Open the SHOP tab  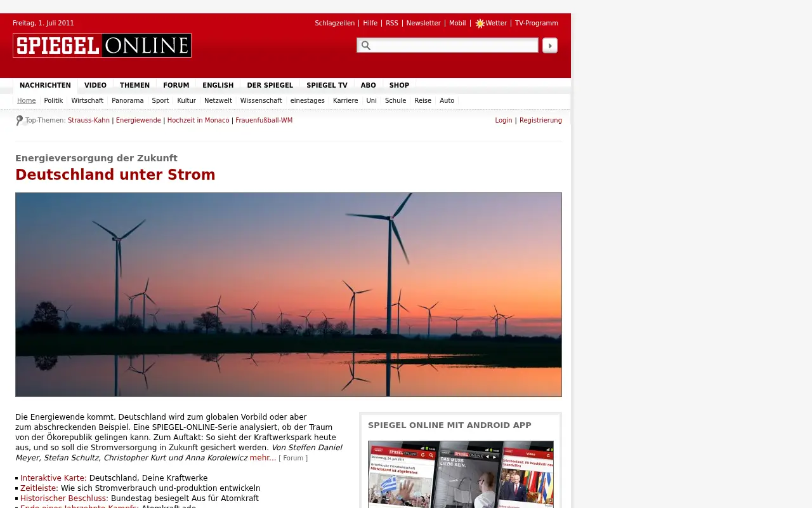pyautogui.click(x=399, y=86)
